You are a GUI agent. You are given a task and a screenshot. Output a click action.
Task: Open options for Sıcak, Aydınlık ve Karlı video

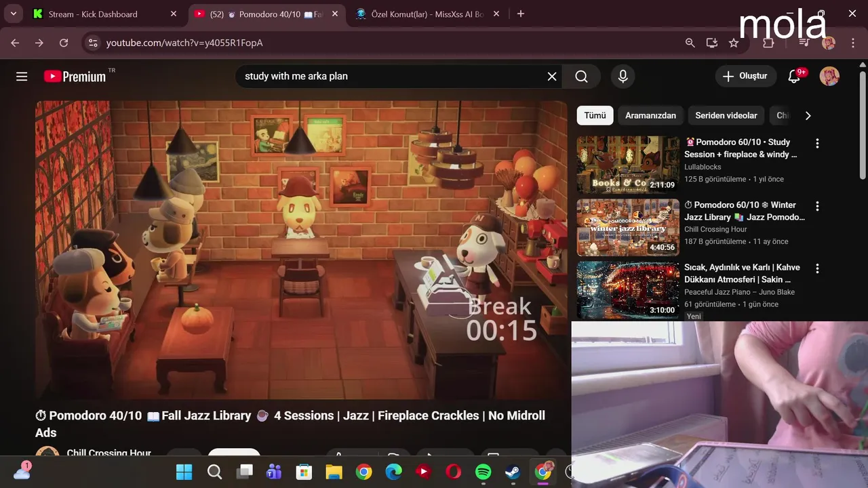[x=817, y=269]
